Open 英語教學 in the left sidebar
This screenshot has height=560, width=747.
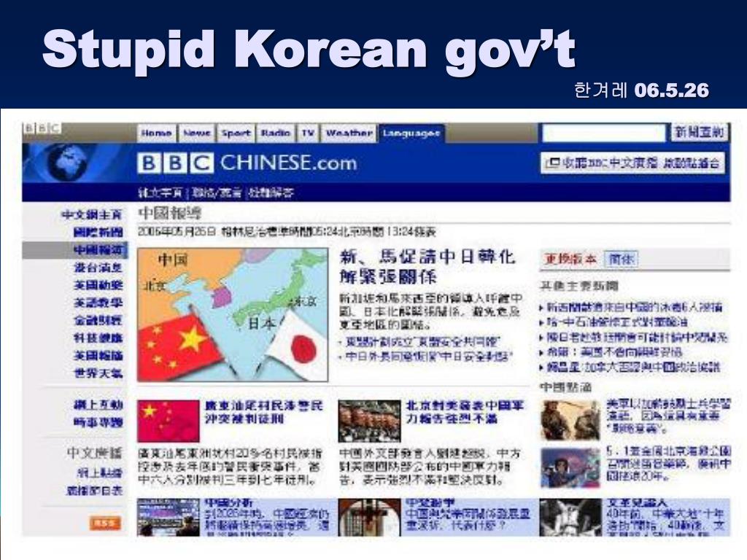98,303
